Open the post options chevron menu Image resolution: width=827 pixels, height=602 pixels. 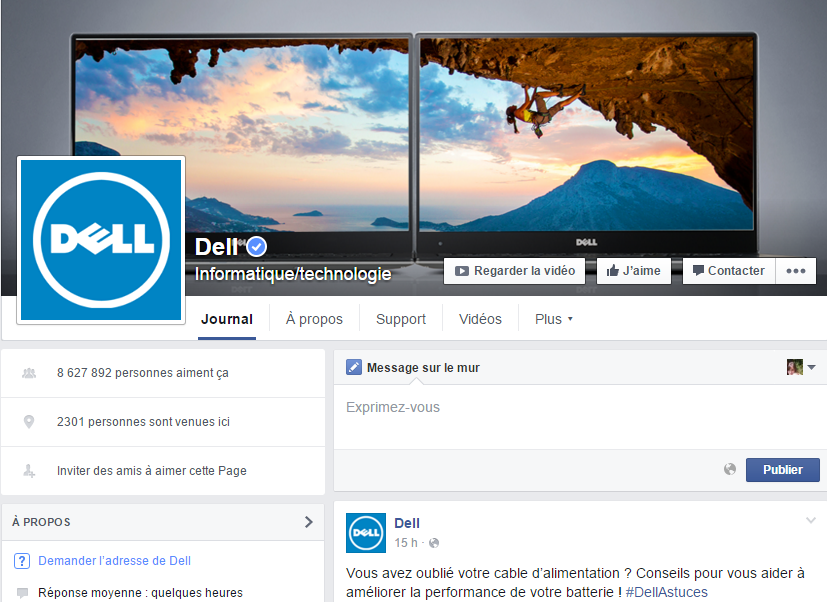[811, 521]
